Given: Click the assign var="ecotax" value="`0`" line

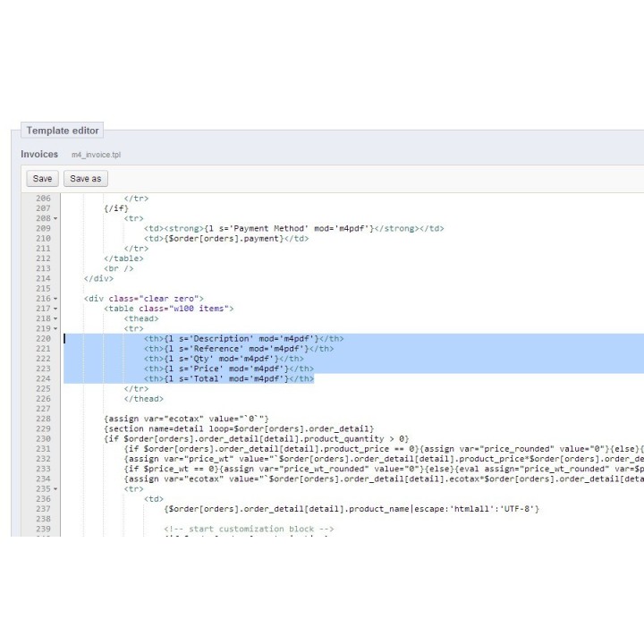Looking at the screenshot, I should pos(186,419).
